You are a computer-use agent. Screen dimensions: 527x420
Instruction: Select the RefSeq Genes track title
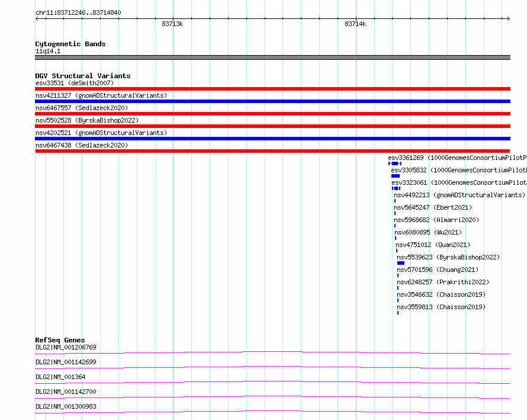pos(60,340)
